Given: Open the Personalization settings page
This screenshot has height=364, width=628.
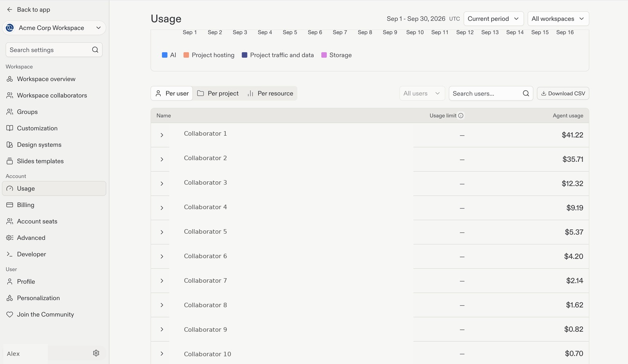Looking at the screenshot, I should coord(54,298).
